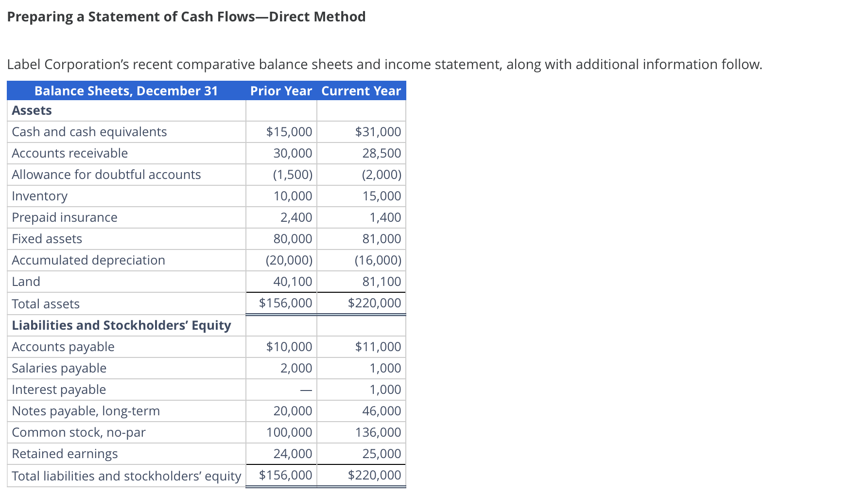Select the Interest payable dash entry
Screen dimensions: 868x497
pyautogui.click(x=306, y=389)
